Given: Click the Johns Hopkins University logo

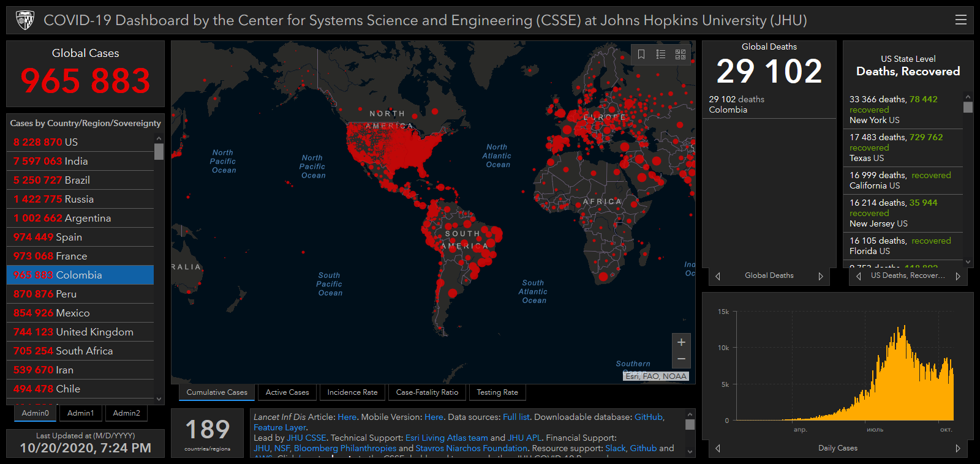Looking at the screenshot, I should click(x=25, y=20).
